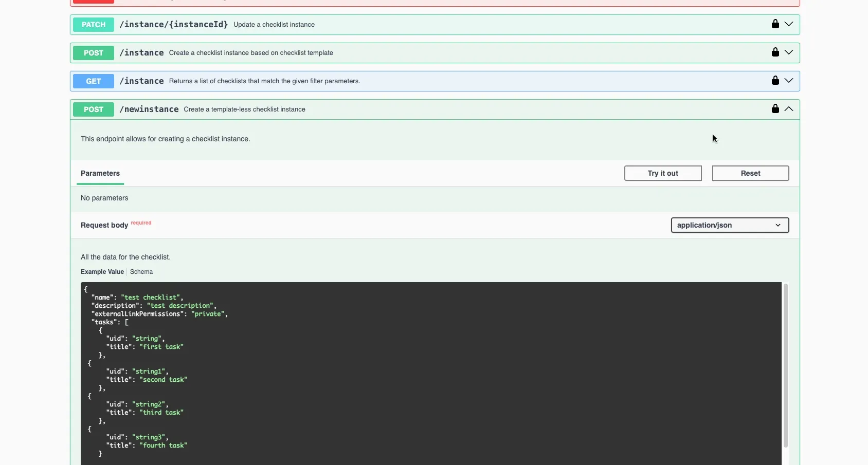Click the /newinstance path link
The width and height of the screenshot is (868, 465).
pos(149,109)
